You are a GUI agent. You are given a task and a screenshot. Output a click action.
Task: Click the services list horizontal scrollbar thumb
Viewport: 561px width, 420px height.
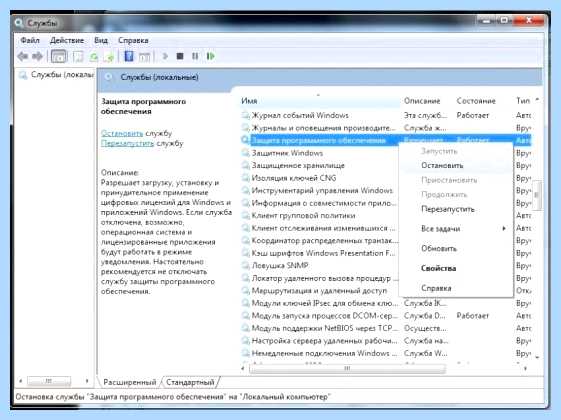click(x=347, y=368)
